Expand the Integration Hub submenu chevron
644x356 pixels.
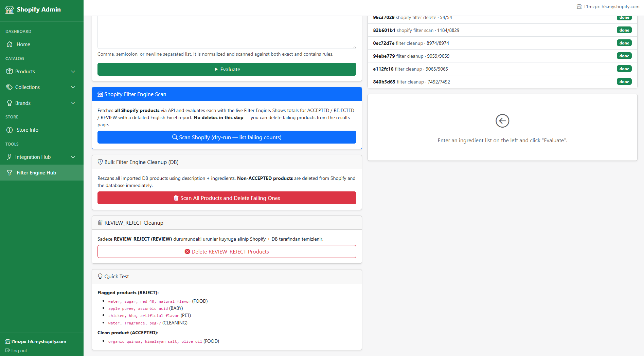point(73,157)
